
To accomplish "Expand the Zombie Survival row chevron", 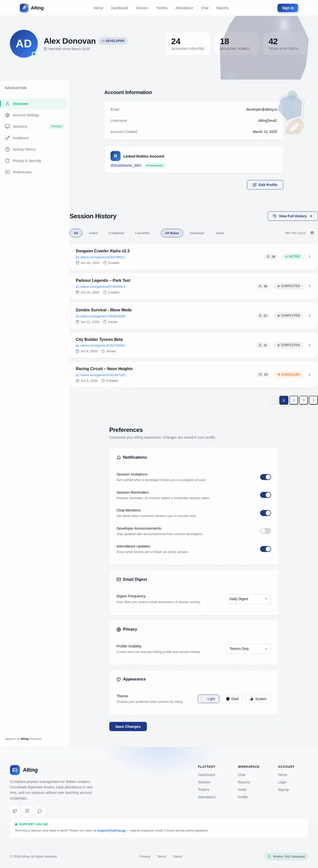I will 310,316.
